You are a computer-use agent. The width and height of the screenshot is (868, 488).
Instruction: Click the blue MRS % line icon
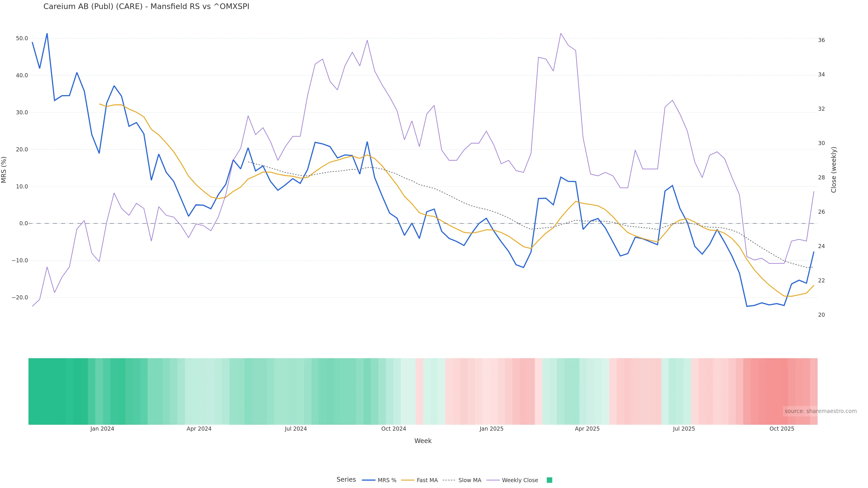pos(368,480)
